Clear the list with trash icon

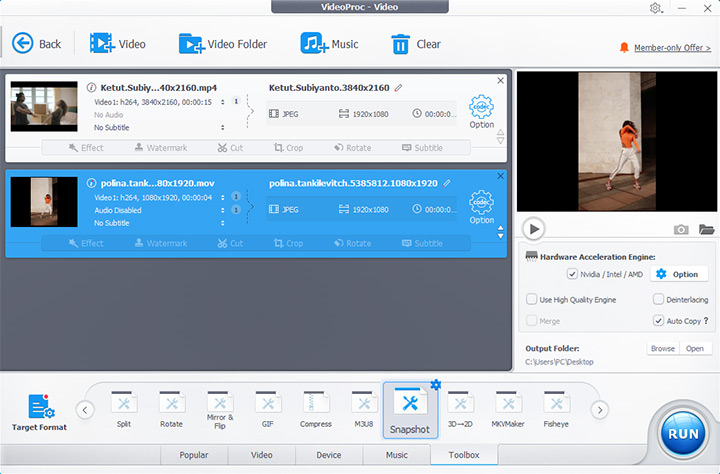(x=400, y=43)
